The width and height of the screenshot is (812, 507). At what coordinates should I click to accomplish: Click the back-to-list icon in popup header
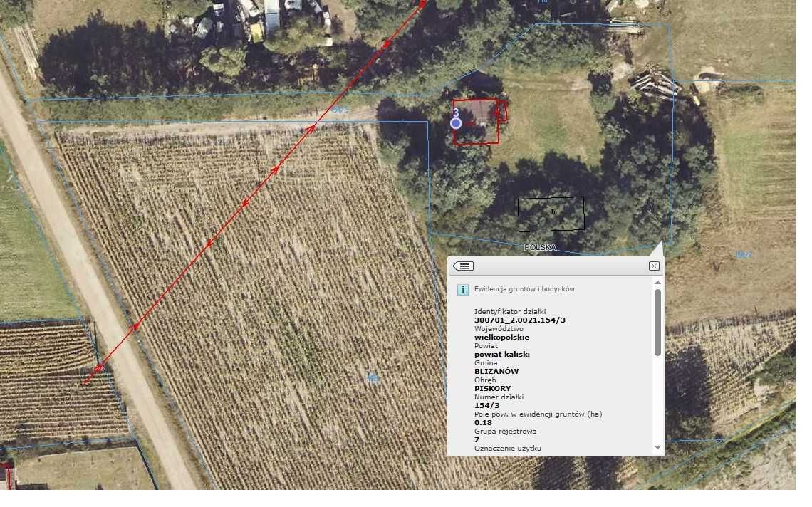tap(463, 266)
